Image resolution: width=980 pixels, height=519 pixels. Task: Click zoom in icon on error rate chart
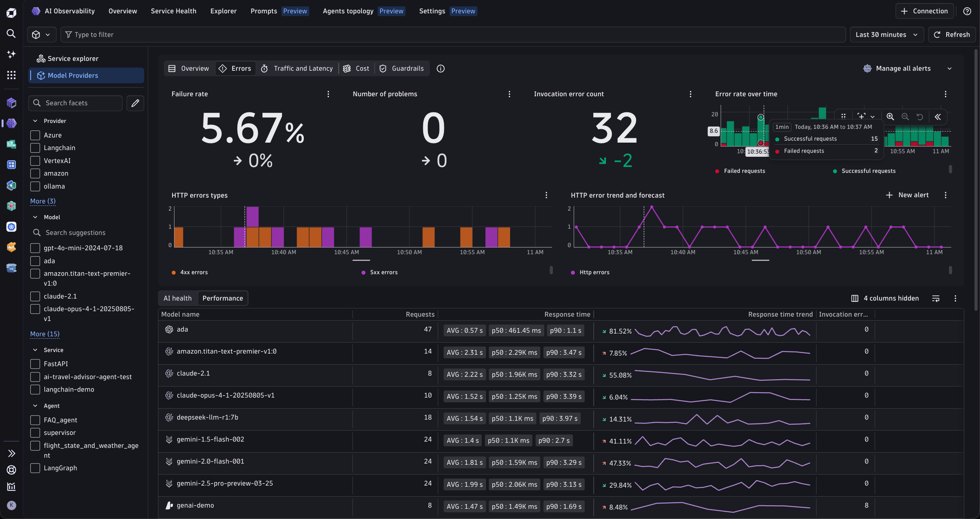point(890,117)
